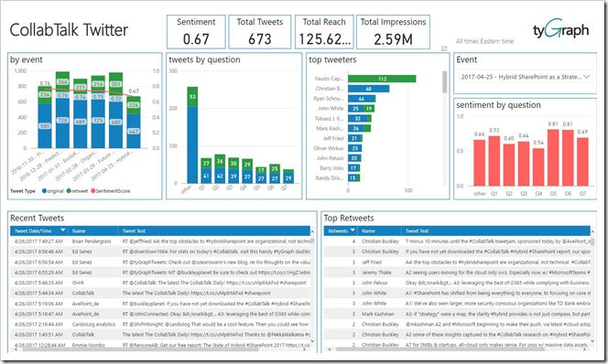Select the blue 'original' legend swatch
608x364 pixels.
click(44, 191)
